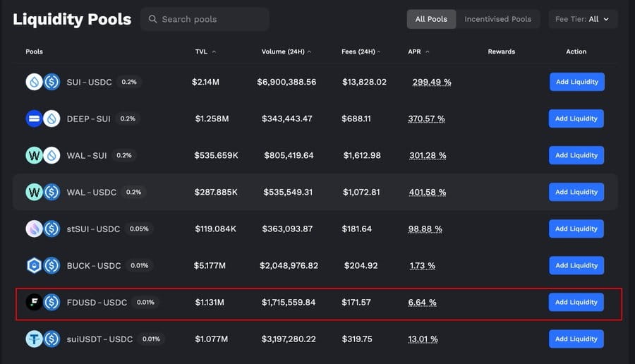Screen dimensions: 635x364
Task: Switch to Incentivised Pools tab
Action: 497,19
